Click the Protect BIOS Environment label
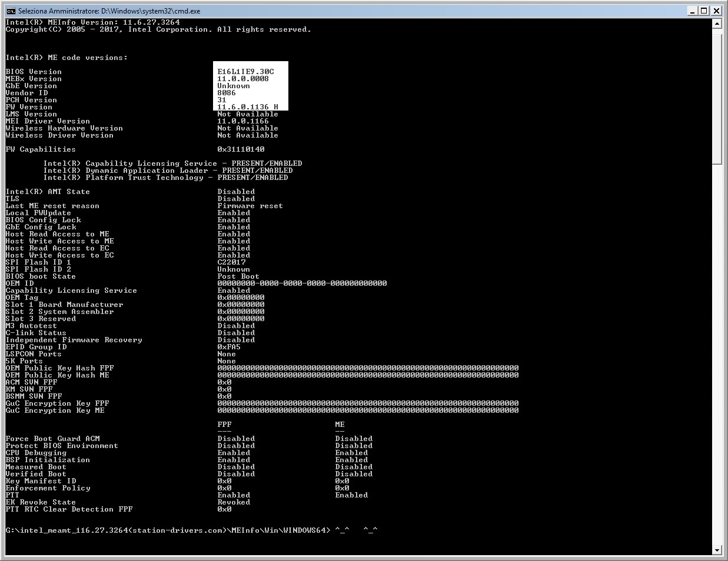 (x=62, y=446)
